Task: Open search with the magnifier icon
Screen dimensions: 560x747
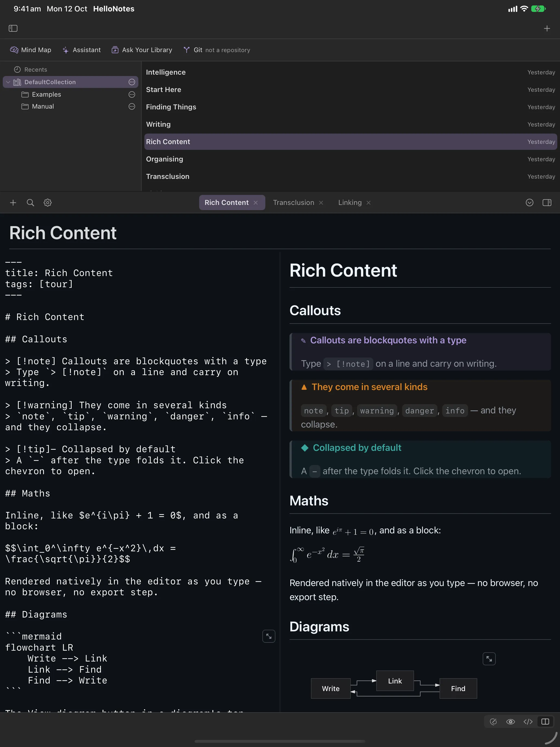Action: [x=30, y=202]
